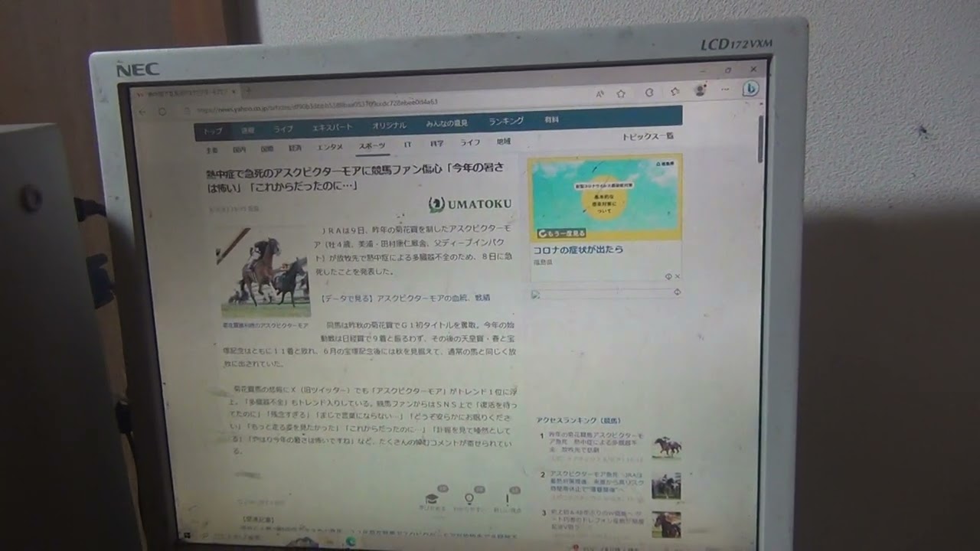Open the 速報 tab
The width and height of the screenshot is (980, 551).
tap(248, 130)
